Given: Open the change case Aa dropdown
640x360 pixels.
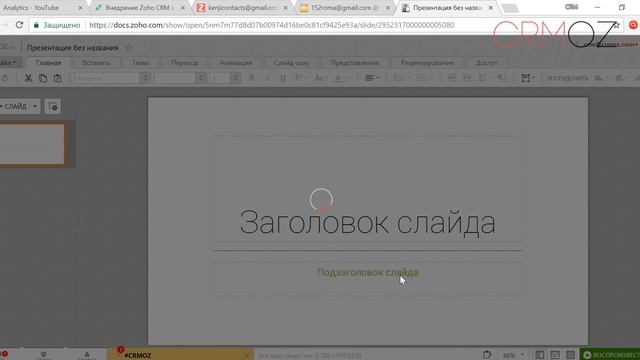Looking at the screenshot, I should (x=321, y=78).
